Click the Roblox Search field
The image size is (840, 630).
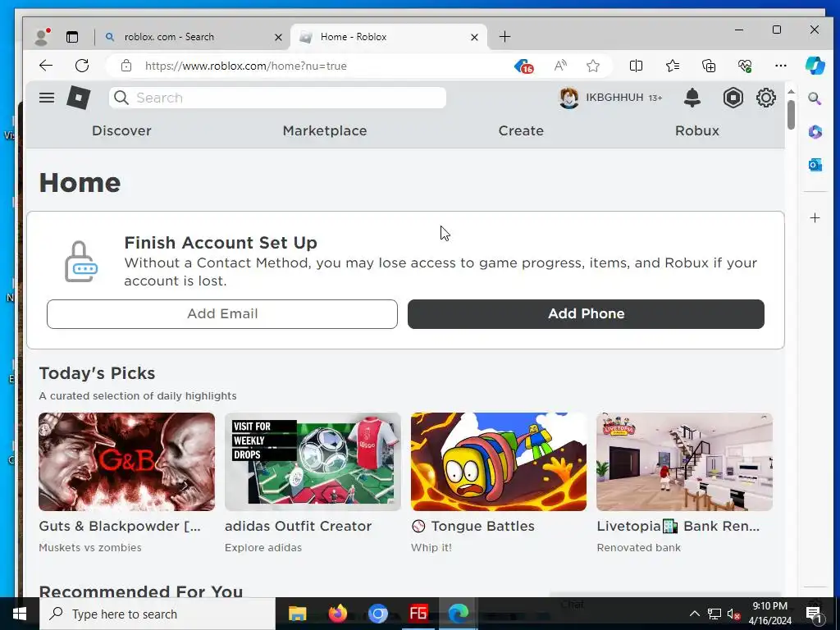[277, 98]
